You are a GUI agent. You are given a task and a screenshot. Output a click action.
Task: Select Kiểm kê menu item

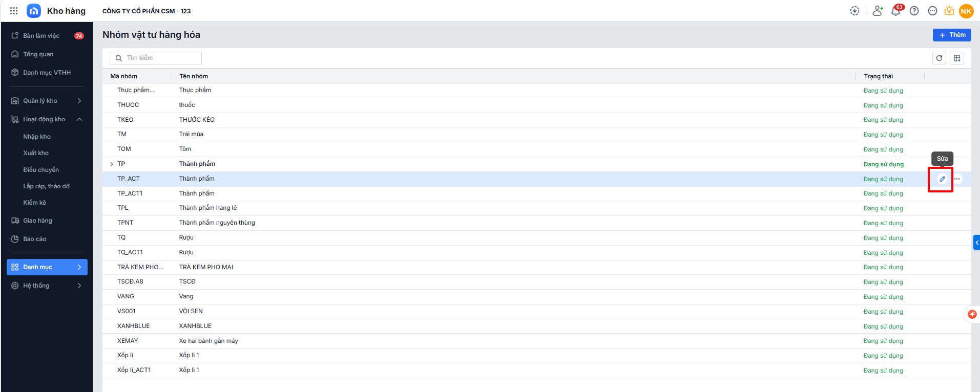pos(34,203)
